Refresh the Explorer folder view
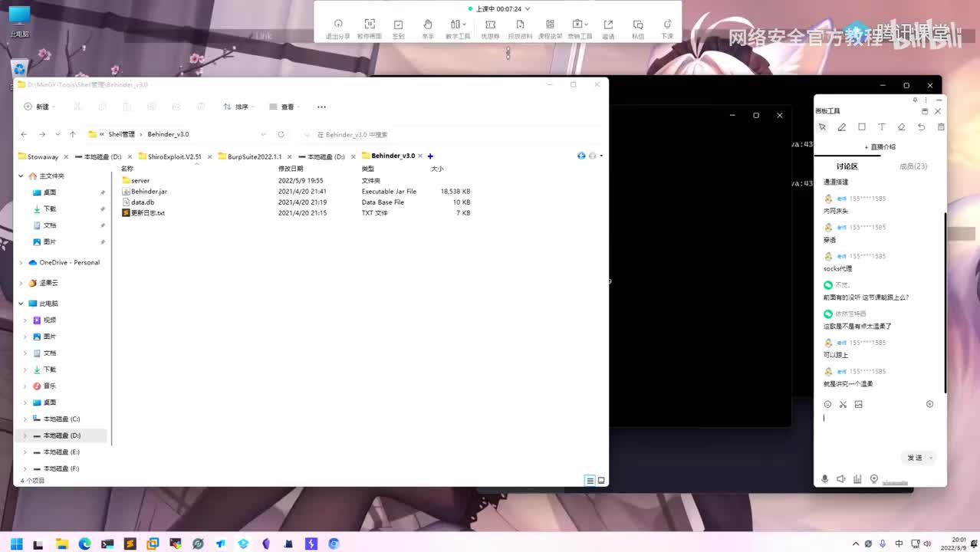Image resolution: width=980 pixels, height=552 pixels. pos(281,134)
